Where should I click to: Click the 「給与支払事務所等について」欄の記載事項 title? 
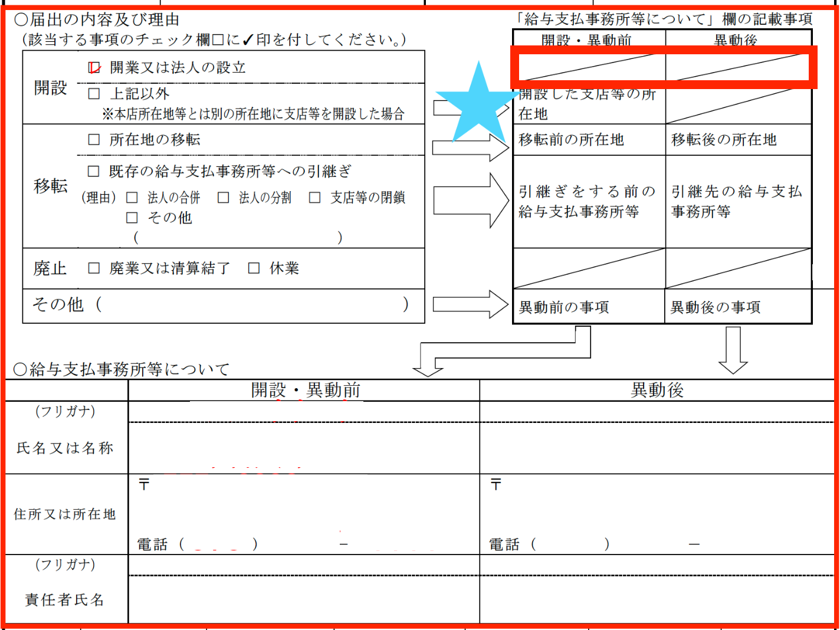coord(664,19)
